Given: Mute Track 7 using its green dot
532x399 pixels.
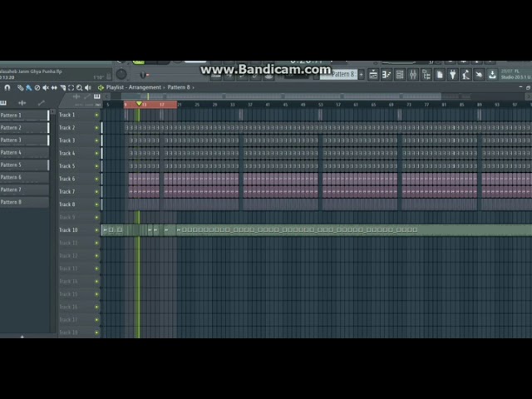Looking at the screenshot, I should point(96,192).
